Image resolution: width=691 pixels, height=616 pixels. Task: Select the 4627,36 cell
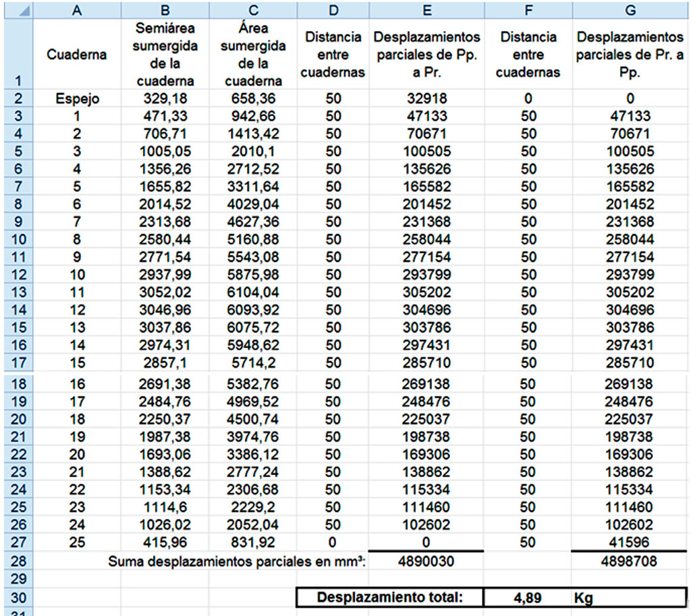253,221
